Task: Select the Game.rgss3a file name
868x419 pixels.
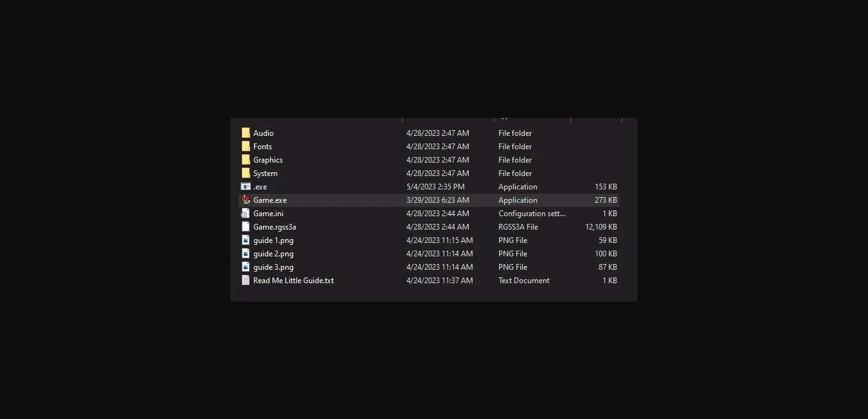Action: tap(274, 227)
